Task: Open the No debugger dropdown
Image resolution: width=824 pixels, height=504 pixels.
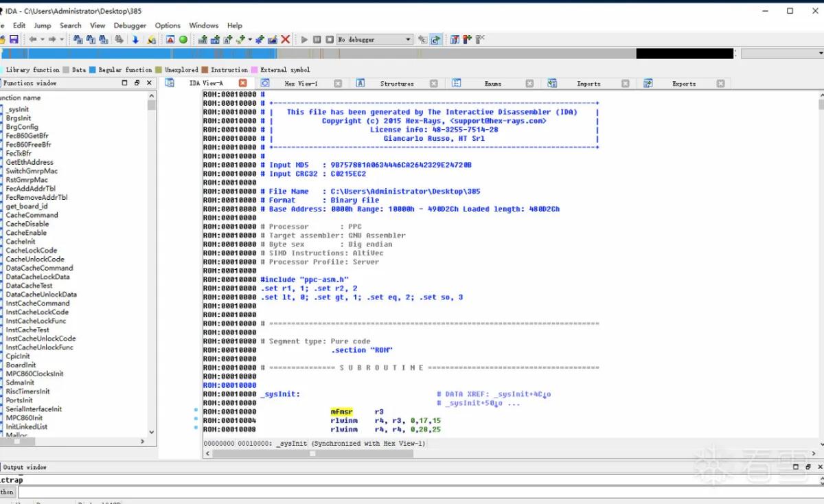Action: point(375,40)
